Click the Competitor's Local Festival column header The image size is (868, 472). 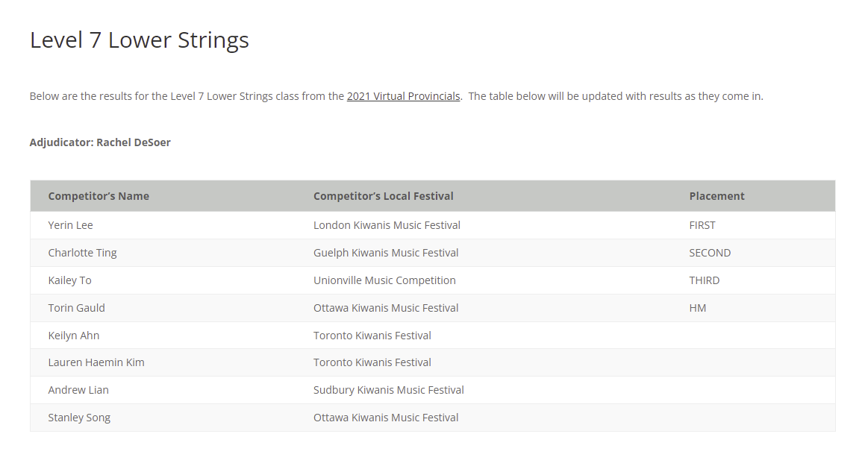click(x=383, y=196)
